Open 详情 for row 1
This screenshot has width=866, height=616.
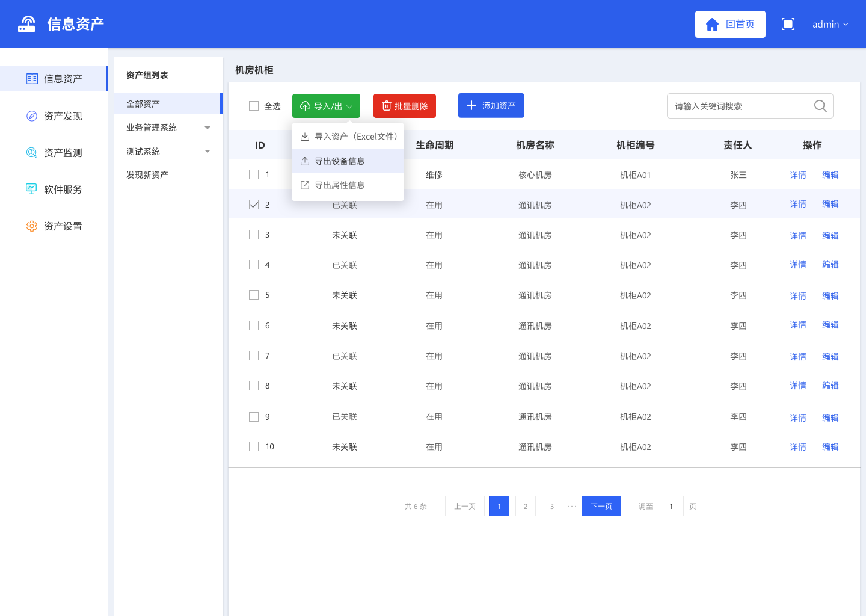[798, 175]
